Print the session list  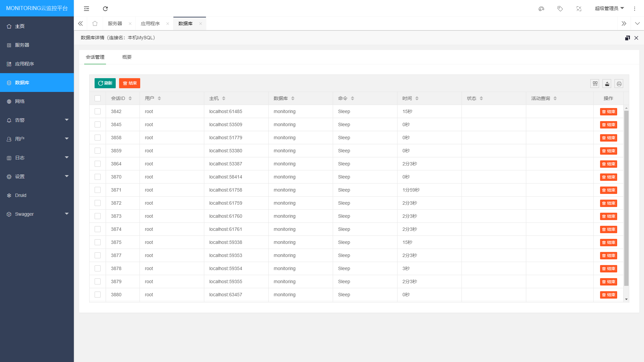619,84
